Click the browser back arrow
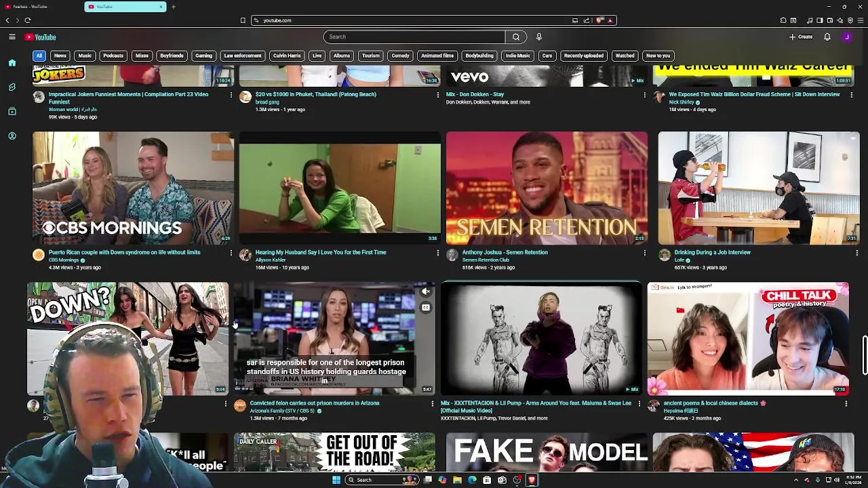This screenshot has width=868, height=488. pyautogui.click(x=7, y=20)
